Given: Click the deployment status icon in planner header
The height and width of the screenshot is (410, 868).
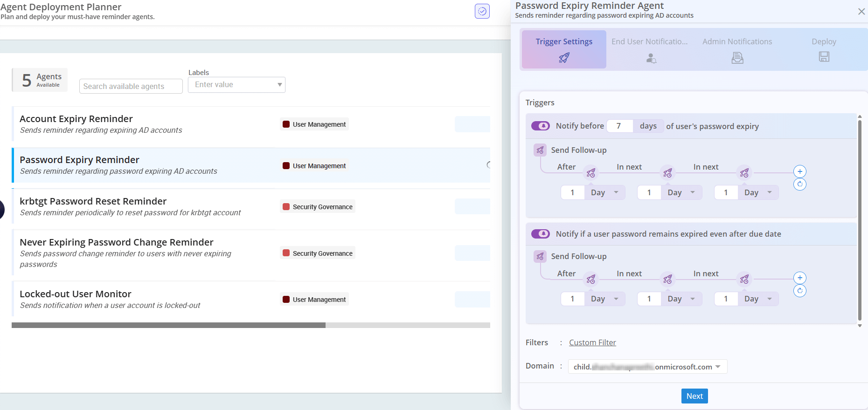Looking at the screenshot, I should [x=482, y=11].
